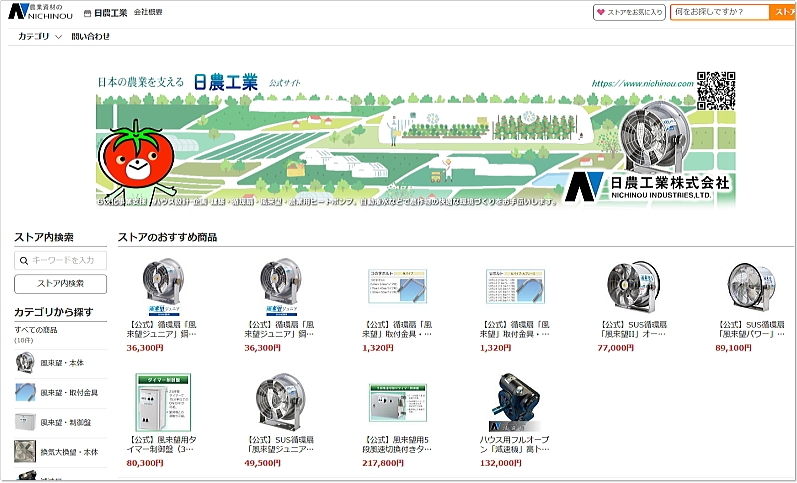Open the 217,800円 controller product title

(x=397, y=444)
